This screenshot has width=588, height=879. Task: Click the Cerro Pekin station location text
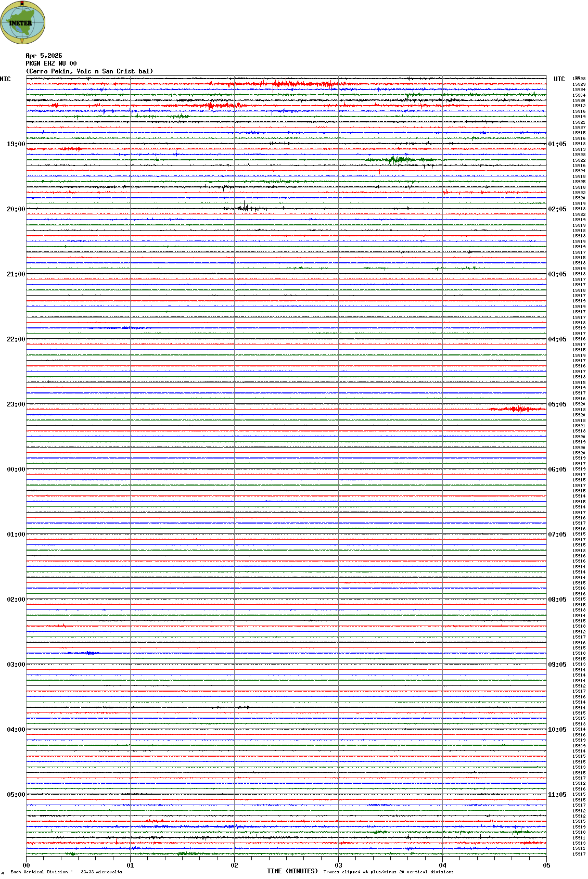point(90,71)
